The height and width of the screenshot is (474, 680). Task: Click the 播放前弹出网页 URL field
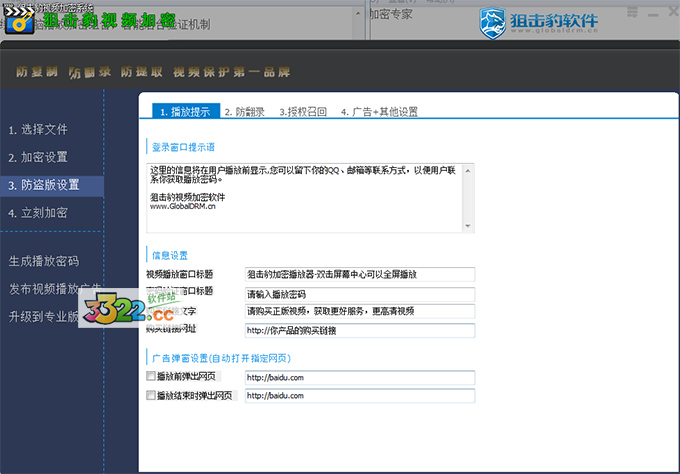coord(360,377)
